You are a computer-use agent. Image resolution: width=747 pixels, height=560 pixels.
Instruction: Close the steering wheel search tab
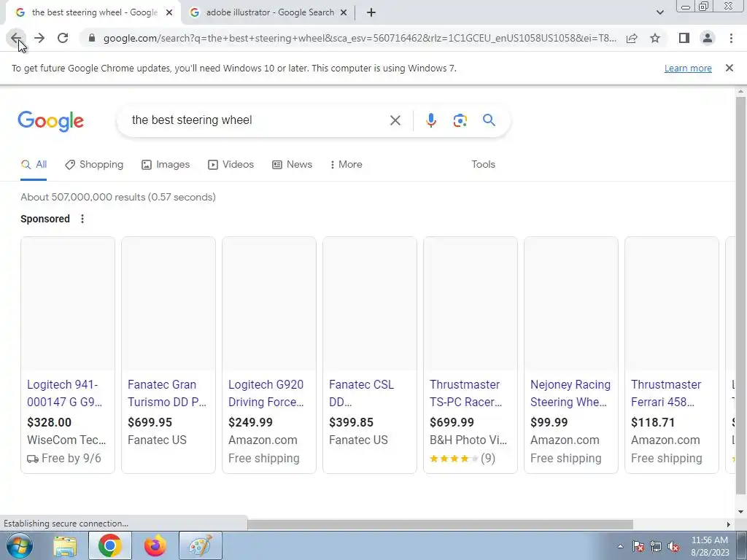click(x=169, y=12)
